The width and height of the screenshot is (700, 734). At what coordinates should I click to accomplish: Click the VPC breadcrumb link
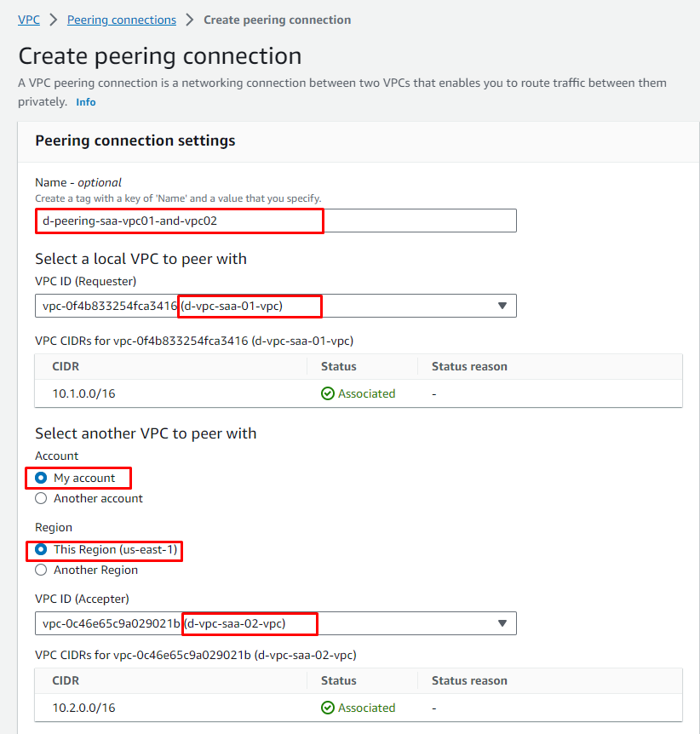(29, 20)
